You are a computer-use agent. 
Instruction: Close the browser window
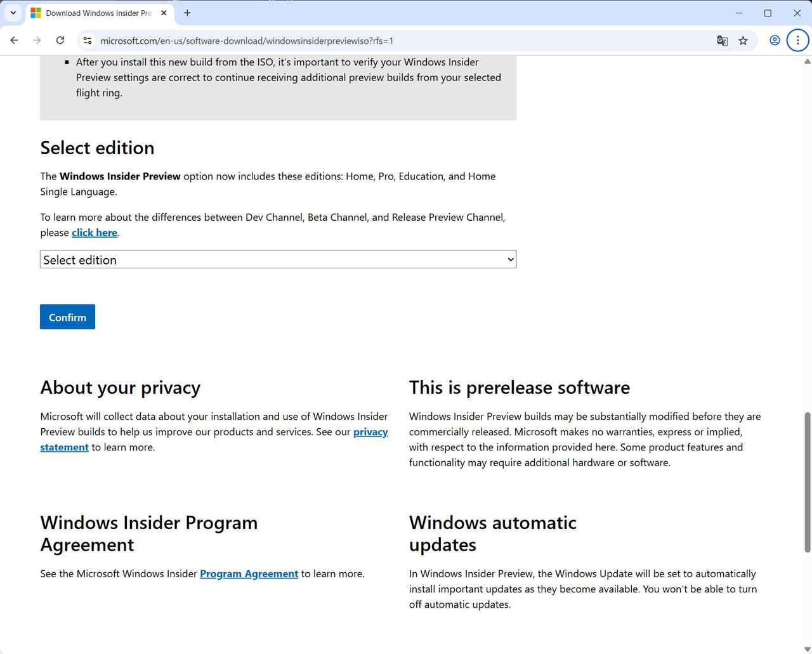coord(797,13)
